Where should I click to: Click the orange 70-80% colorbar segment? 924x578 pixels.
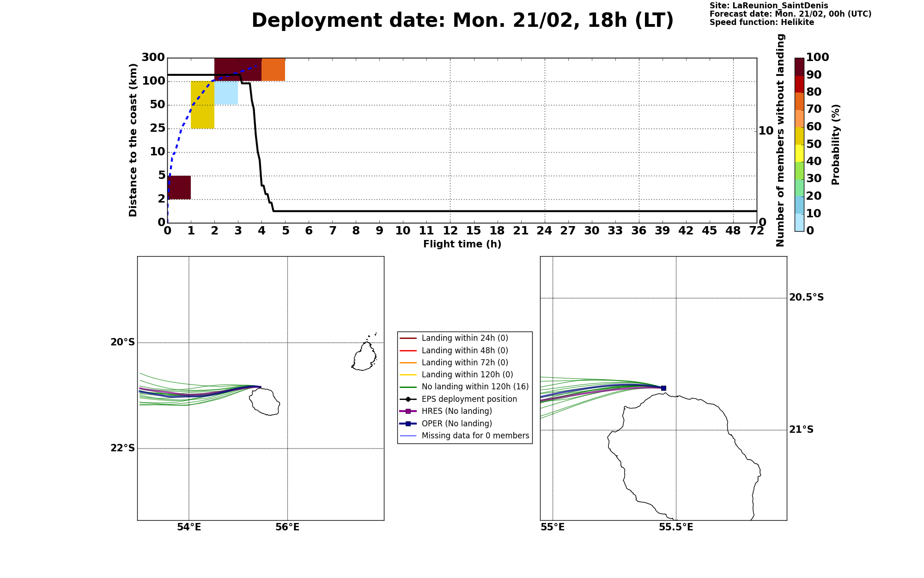point(799,101)
